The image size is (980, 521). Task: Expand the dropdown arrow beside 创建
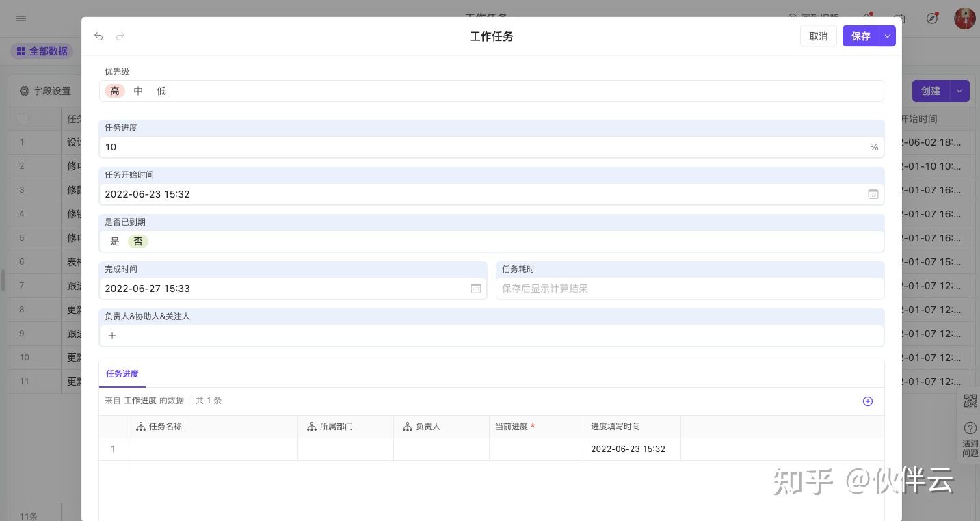pos(959,91)
